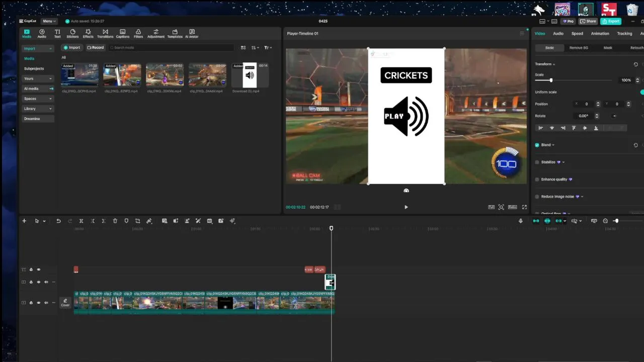Open the Filters panel
Image resolution: width=644 pixels, height=362 pixels.
tap(138, 34)
